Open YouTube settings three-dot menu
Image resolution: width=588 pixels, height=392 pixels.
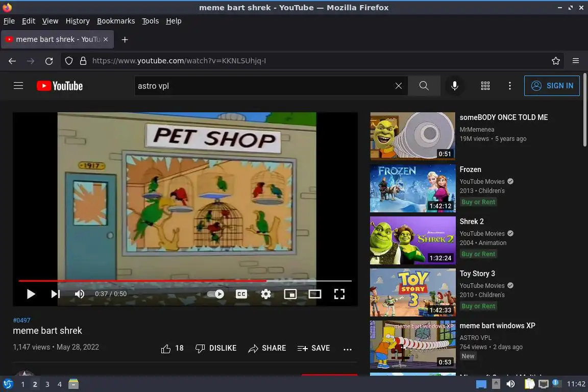509,86
